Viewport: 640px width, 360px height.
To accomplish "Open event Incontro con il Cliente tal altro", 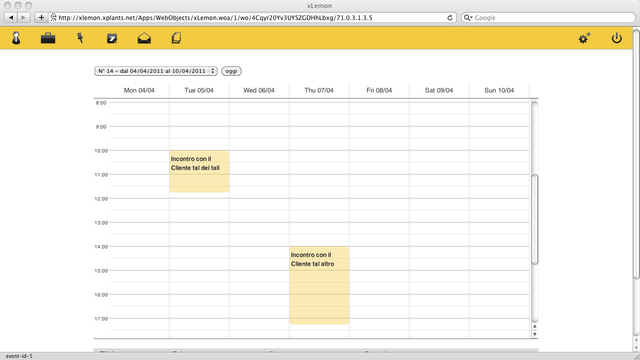I will [319, 285].
